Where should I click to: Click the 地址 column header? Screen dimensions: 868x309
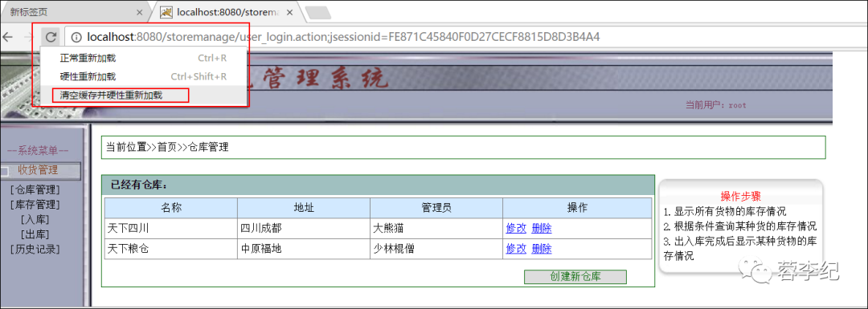(304, 208)
